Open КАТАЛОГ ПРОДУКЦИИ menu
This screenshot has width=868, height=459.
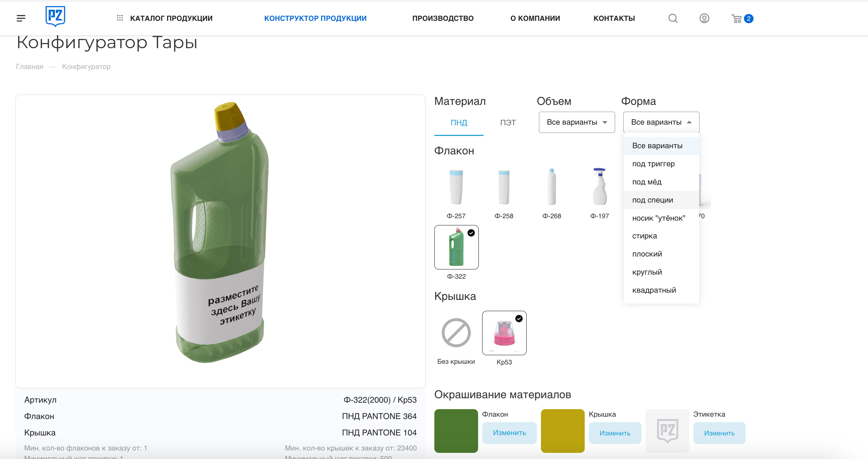click(x=171, y=18)
